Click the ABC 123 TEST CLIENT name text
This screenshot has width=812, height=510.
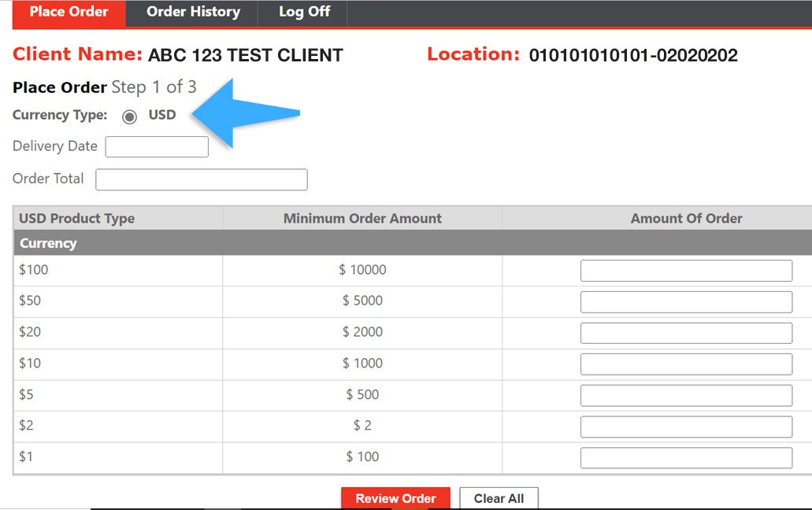(245, 55)
